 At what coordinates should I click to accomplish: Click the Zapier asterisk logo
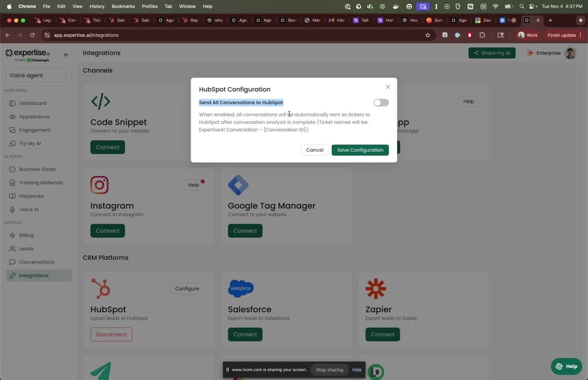pyautogui.click(x=375, y=289)
